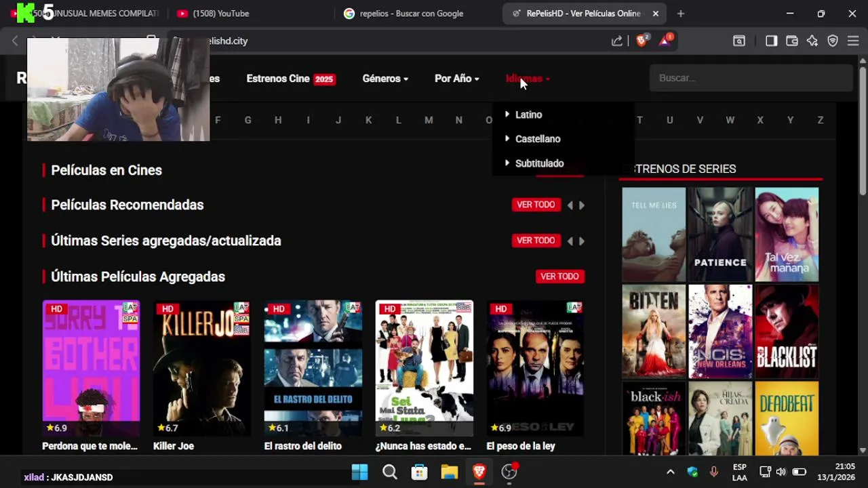Image resolution: width=868 pixels, height=488 pixels.
Task: Close the RePelisHD tab
Action: pyautogui.click(x=656, y=14)
